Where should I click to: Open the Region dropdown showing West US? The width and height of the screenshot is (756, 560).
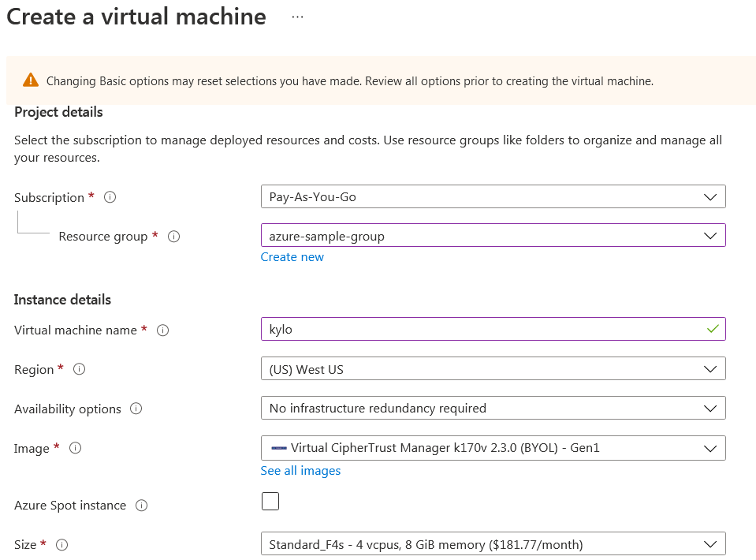point(493,369)
